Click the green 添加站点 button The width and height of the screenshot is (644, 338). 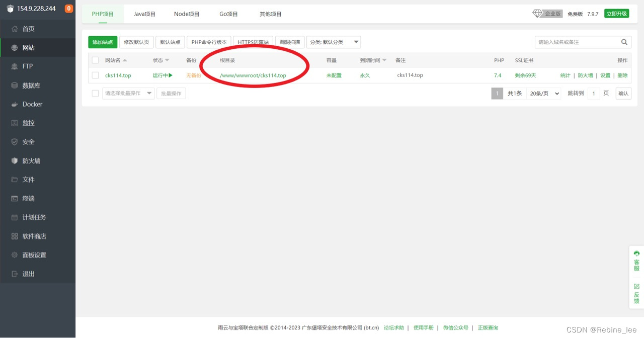[x=103, y=42]
